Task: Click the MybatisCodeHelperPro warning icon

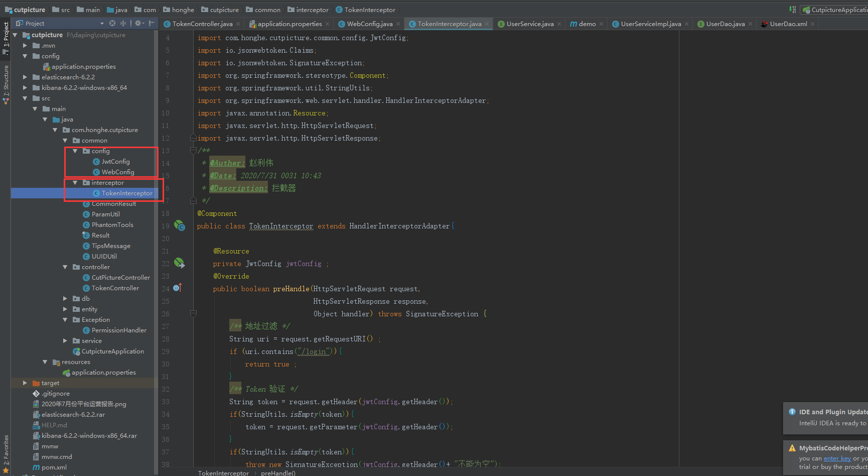Action: coord(792,447)
